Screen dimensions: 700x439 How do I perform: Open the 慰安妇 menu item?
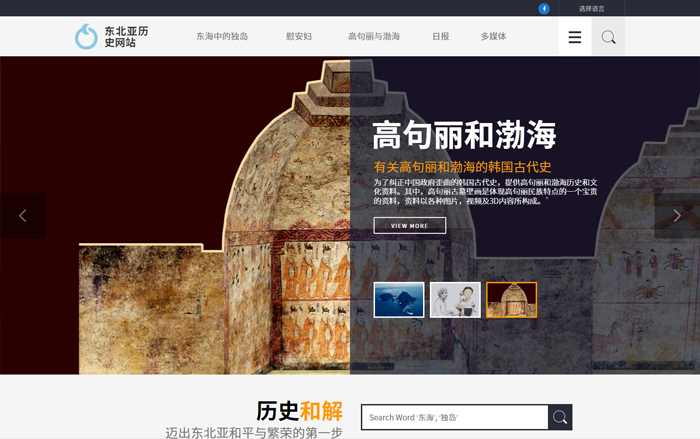299,37
